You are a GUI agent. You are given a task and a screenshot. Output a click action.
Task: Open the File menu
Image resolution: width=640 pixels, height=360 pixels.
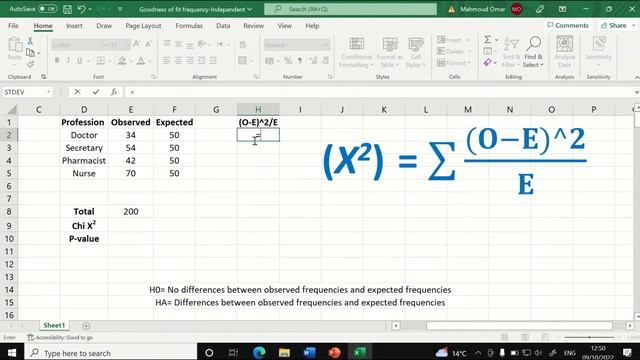tap(13, 26)
